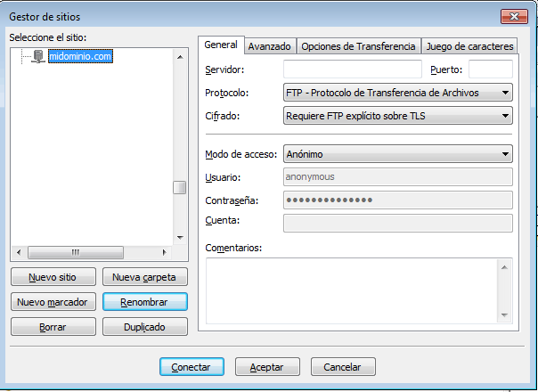Open the Protocolo dropdown
Viewport: 538px width, 392px height.
397,93
